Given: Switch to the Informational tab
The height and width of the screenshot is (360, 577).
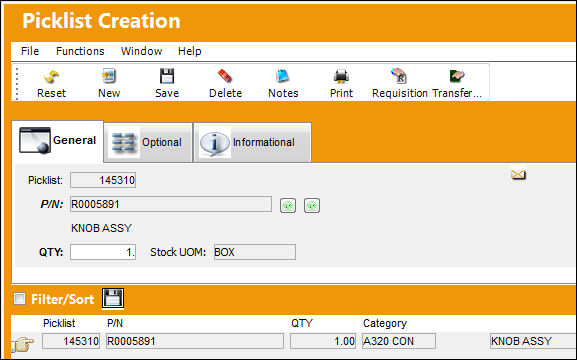Looking at the screenshot, I should point(252,142).
